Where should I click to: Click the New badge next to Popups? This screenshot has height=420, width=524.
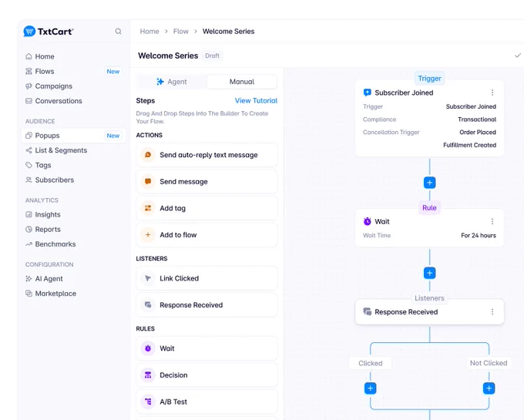point(113,136)
